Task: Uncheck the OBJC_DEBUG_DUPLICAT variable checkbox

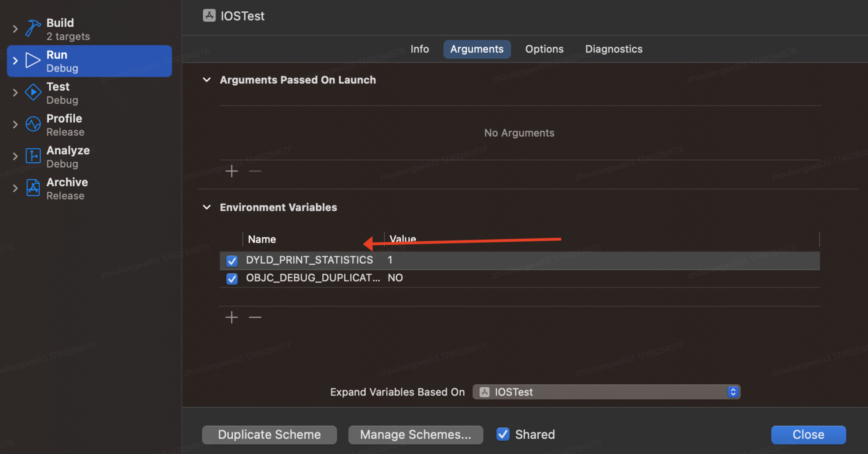Action: click(232, 278)
